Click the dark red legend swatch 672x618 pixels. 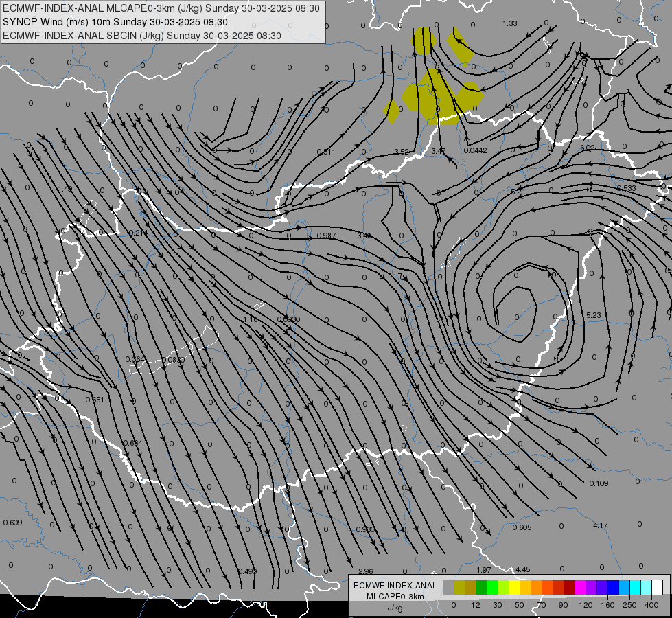click(569, 587)
